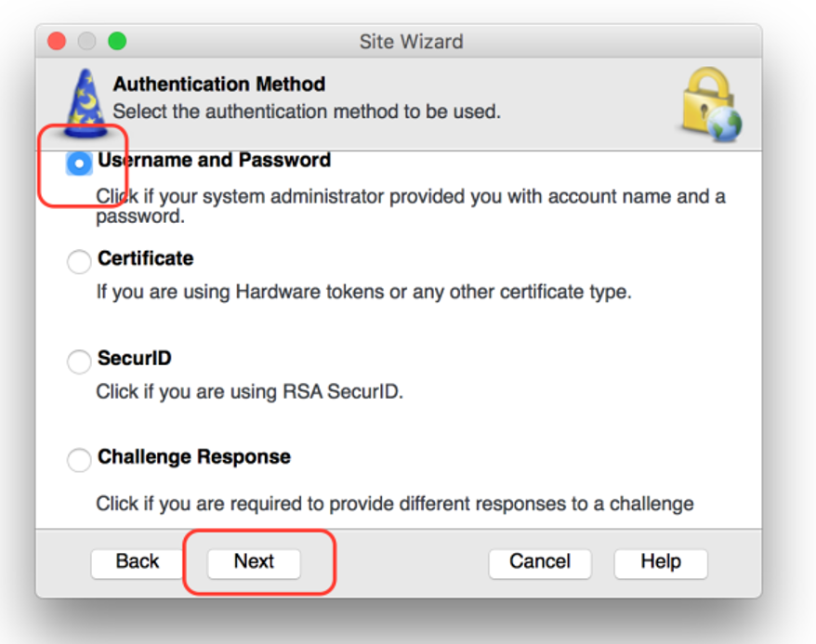The height and width of the screenshot is (644, 816).
Task: Zoom the window using the green button
Action: click(116, 42)
